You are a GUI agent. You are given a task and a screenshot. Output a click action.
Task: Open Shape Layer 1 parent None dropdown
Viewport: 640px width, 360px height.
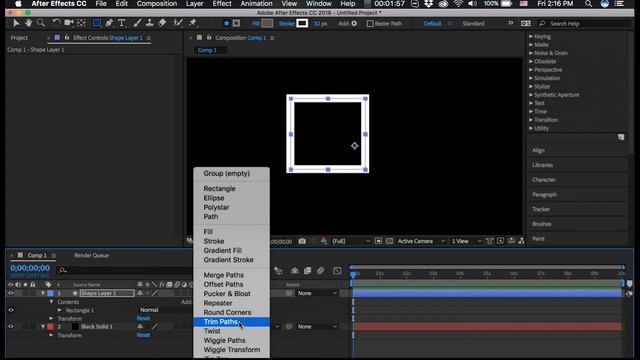(317, 293)
